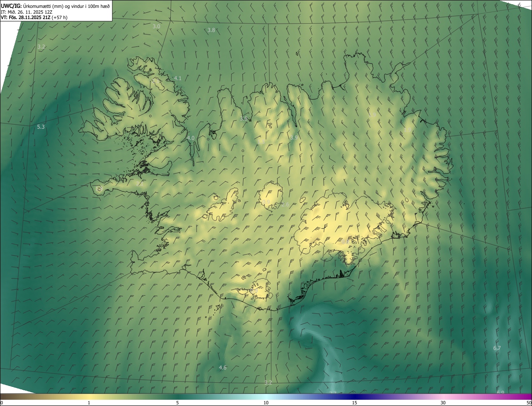Viewport: 532px width, 406px height.
Task: Select the 3.0 value label on the map
Action: (156, 26)
